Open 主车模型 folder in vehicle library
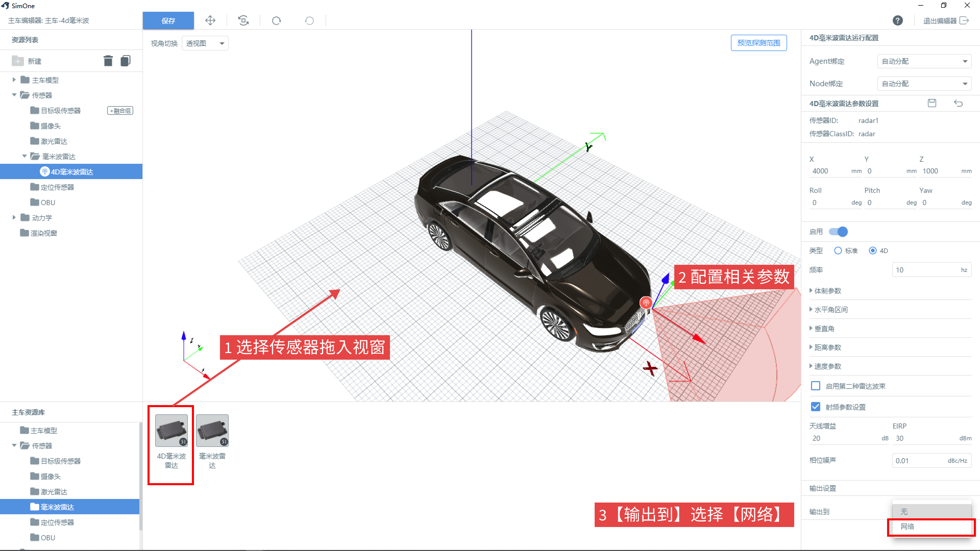The width and height of the screenshot is (980, 551). click(x=39, y=430)
